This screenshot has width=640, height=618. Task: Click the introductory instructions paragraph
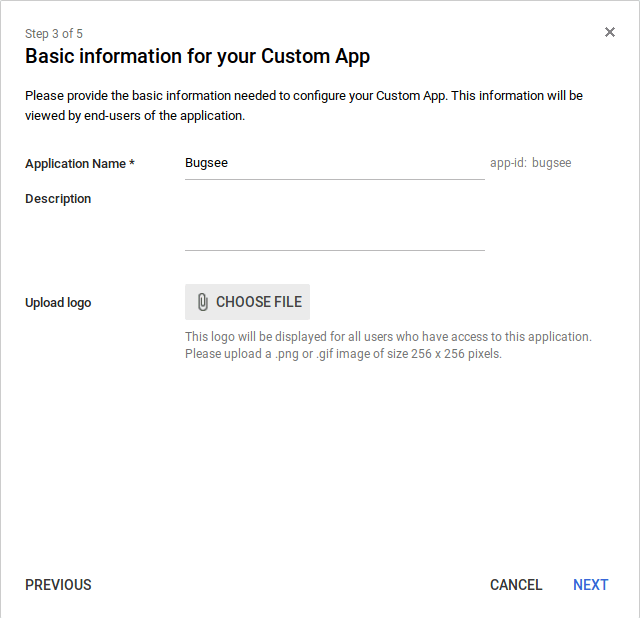[x=304, y=105]
